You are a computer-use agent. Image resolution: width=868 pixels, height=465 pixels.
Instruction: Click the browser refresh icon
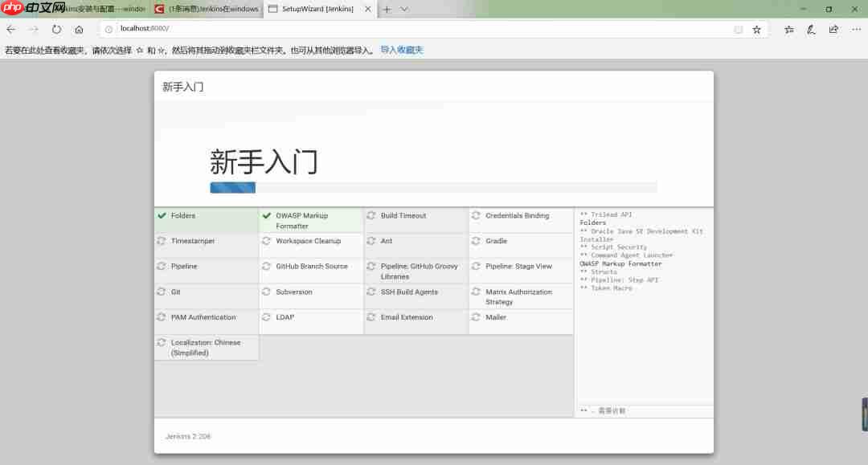55,27
